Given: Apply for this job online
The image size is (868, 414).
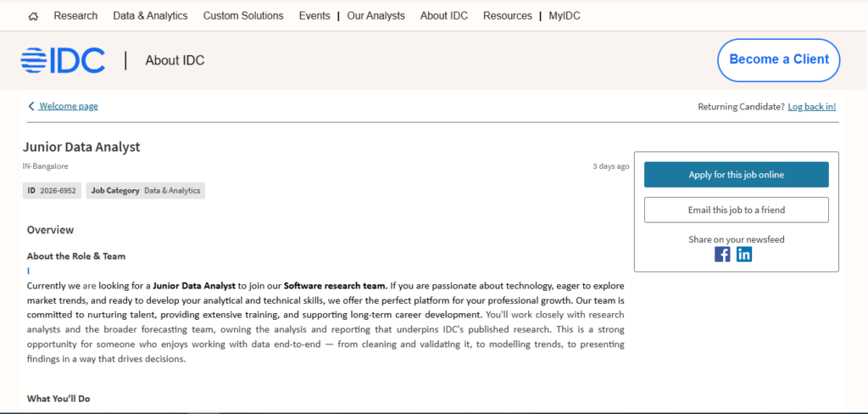Looking at the screenshot, I should click(x=737, y=175).
